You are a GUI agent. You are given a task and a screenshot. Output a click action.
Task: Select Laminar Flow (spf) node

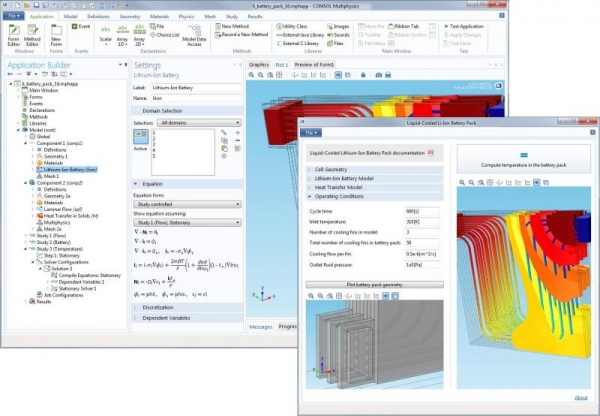tap(59, 209)
